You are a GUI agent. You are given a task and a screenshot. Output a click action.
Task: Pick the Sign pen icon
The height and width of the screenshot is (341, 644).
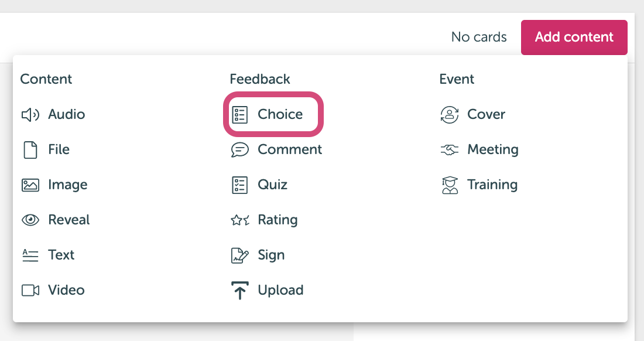point(240,255)
